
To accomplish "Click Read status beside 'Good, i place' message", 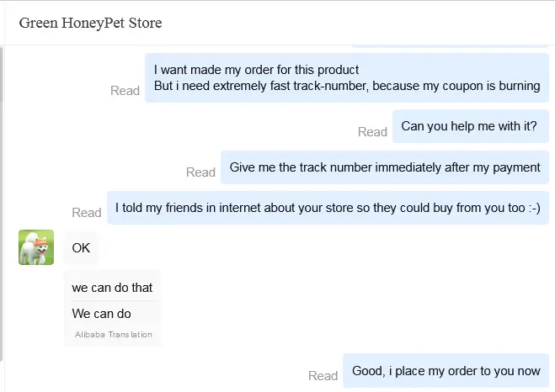I will [323, 376].
